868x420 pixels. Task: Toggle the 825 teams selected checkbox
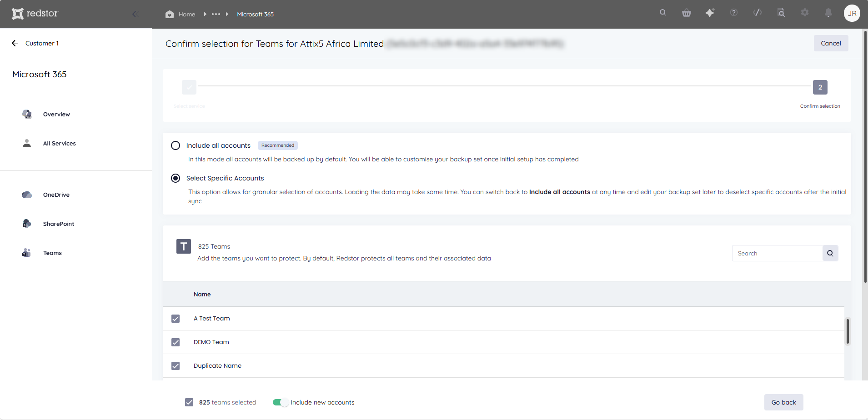(189, 402)
